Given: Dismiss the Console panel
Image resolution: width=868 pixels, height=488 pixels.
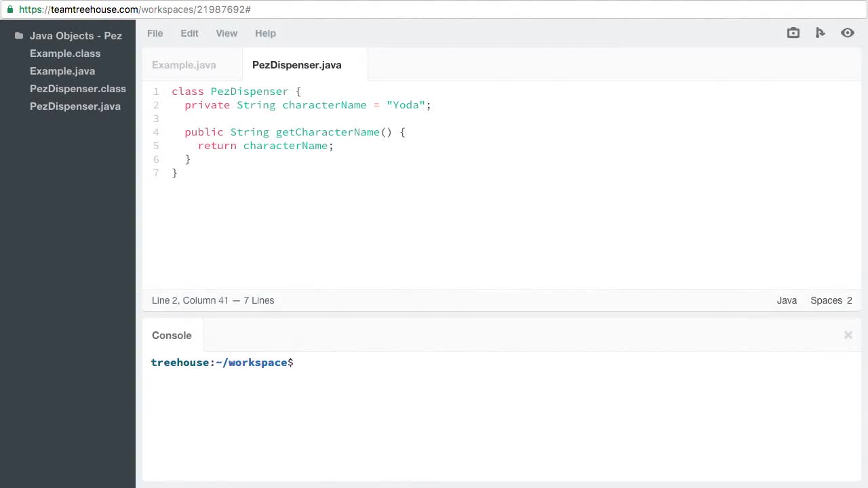Looking at the screenshot, I should click(848, 335).
